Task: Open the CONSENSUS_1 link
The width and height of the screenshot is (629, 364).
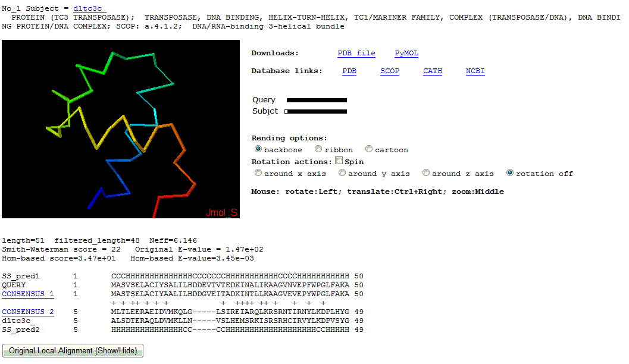Action: [x=28, y=294]
